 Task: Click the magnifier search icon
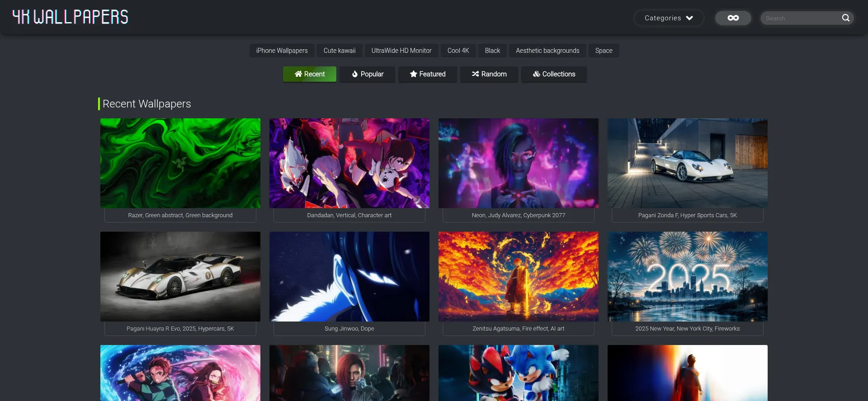[846, 18]
